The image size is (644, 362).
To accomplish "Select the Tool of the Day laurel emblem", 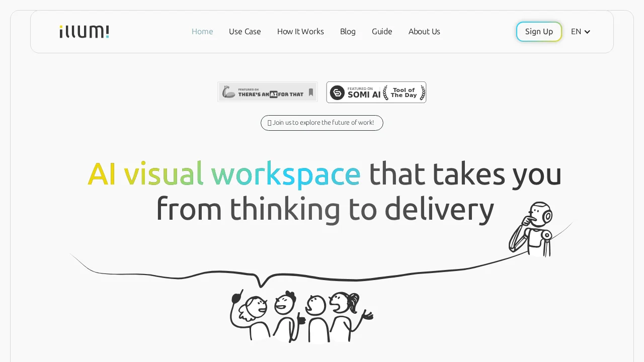I will [404, 93].
